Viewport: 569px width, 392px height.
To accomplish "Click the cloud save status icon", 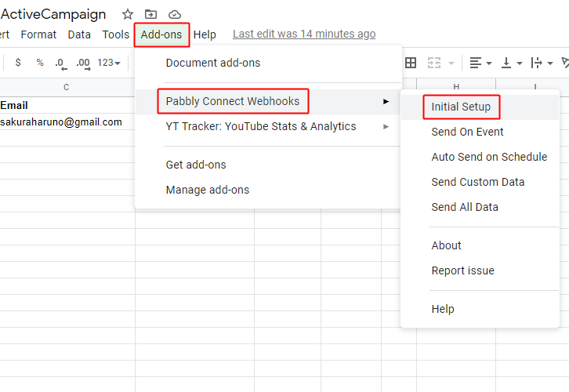I will tap(175, 15).
